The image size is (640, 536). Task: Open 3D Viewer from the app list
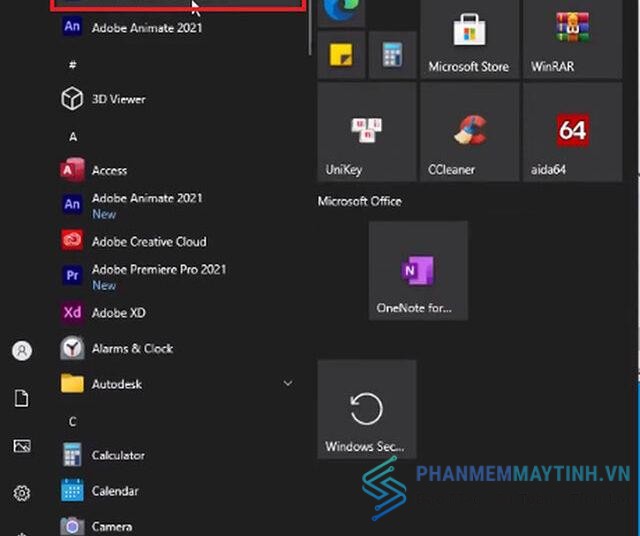tap(180, 99)
